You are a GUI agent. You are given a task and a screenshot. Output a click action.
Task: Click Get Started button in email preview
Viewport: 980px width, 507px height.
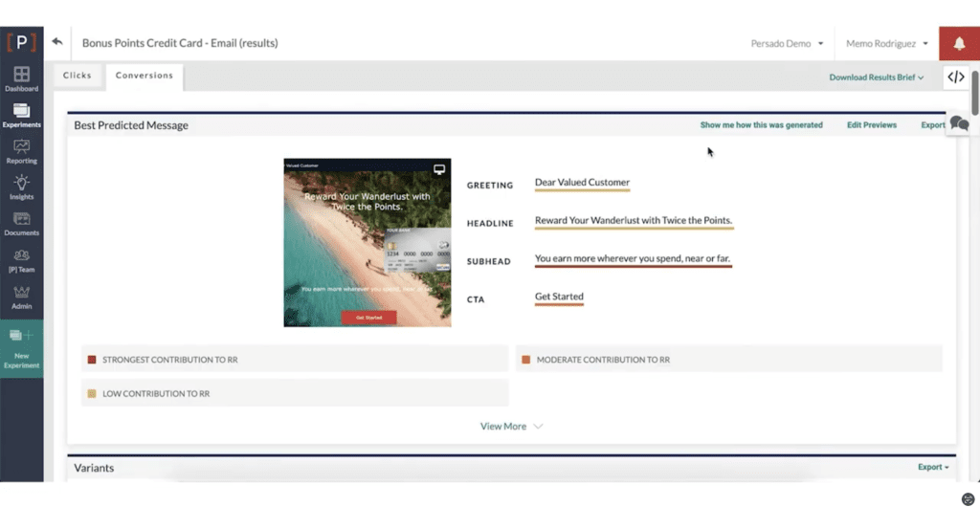click(x=368, y=318)
